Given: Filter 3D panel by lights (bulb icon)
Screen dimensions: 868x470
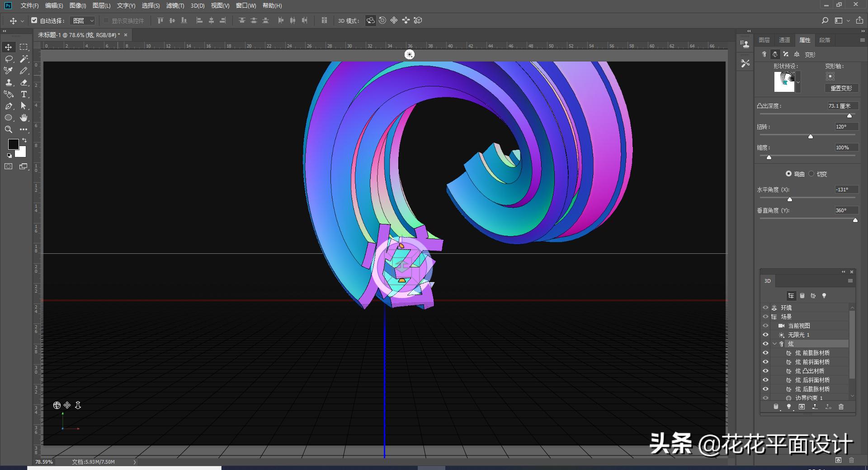Looking at the screenshot, I should click(824, 296).
